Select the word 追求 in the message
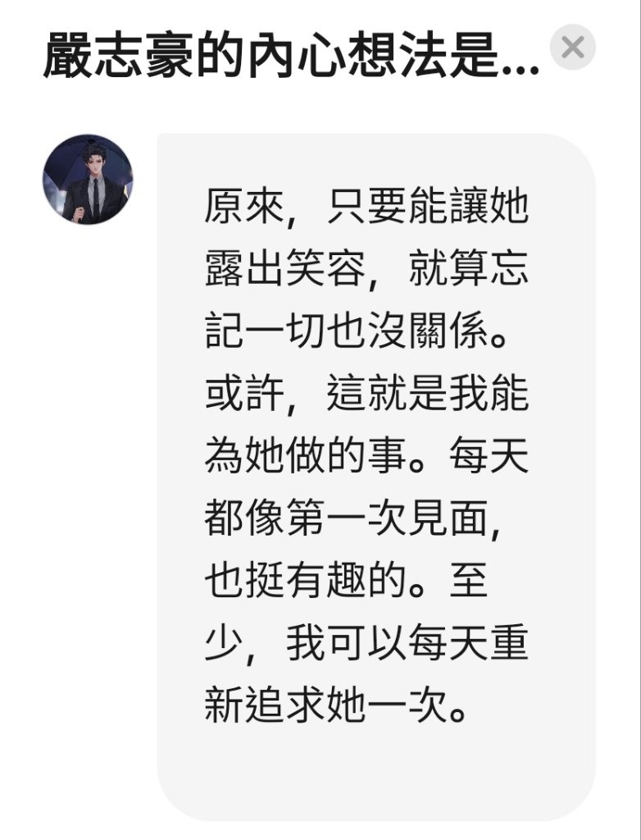Image resolution: width=641 pixels, height=840 pixels. [285, 705]
